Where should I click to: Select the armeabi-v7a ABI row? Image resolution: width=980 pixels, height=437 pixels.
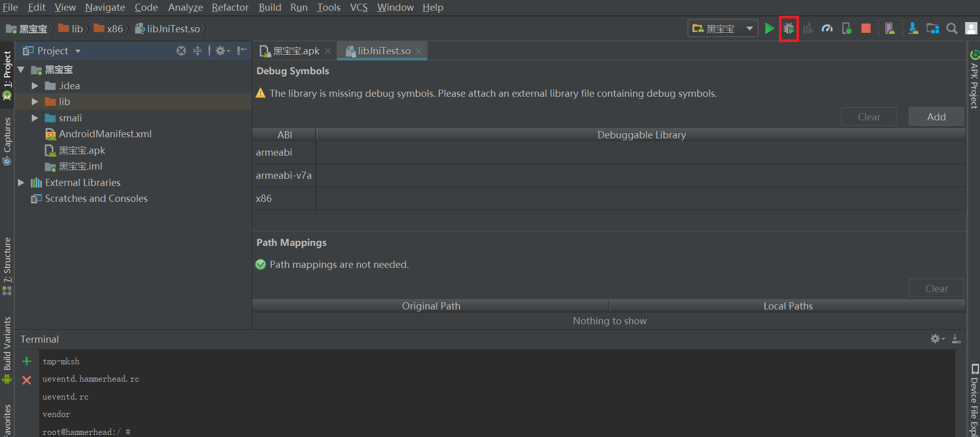tap(609, 175)
